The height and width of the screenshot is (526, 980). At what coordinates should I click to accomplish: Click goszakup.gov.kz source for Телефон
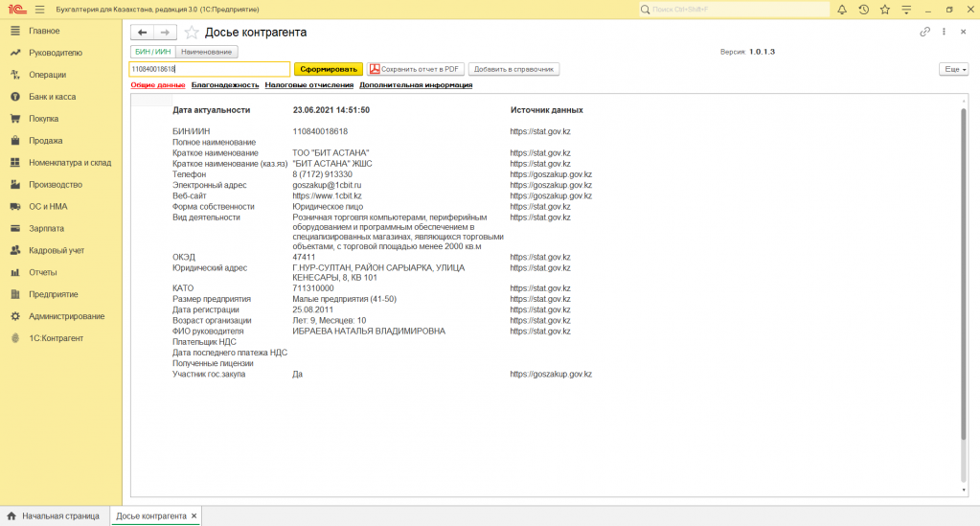[x=551, y=174]
